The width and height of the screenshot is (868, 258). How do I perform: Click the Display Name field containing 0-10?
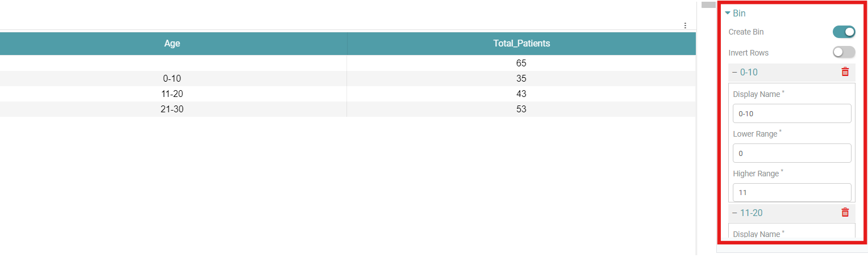791,113
